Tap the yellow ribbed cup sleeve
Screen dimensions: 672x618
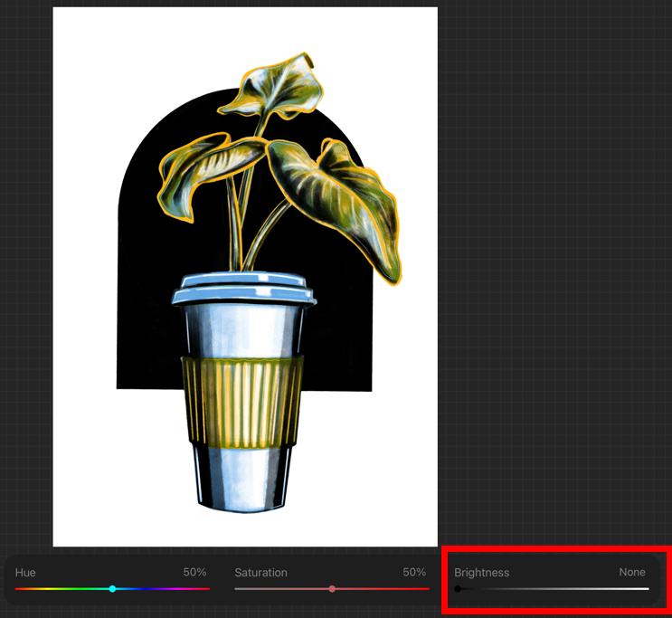point(241,398)
